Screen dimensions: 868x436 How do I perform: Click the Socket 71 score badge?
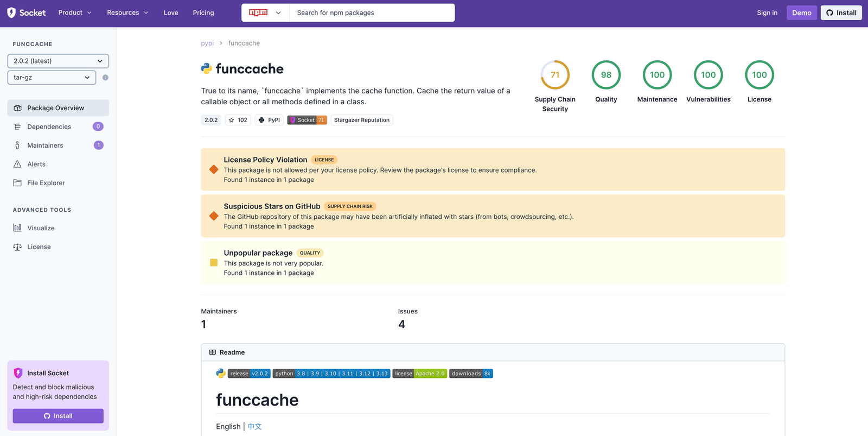[x=307, y=120]
